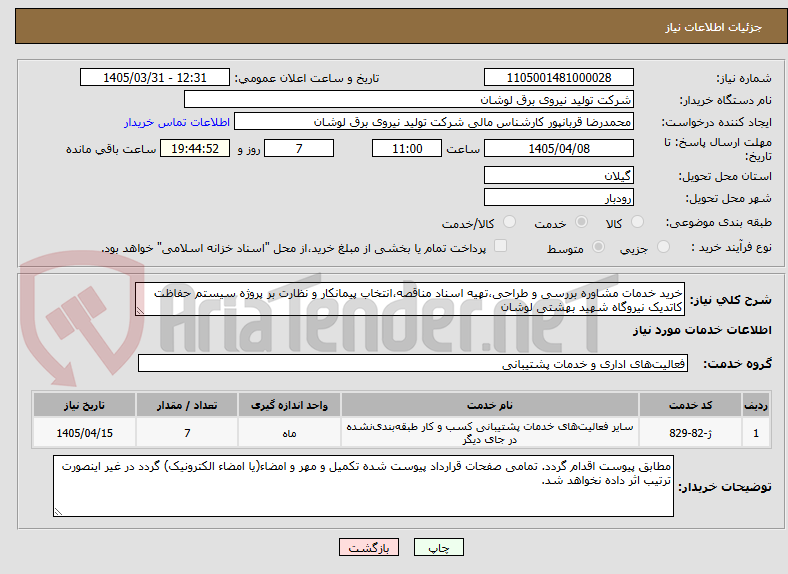Click the تاریخ نیاز column header
The image size is (788, 574).
pos(84,405)
